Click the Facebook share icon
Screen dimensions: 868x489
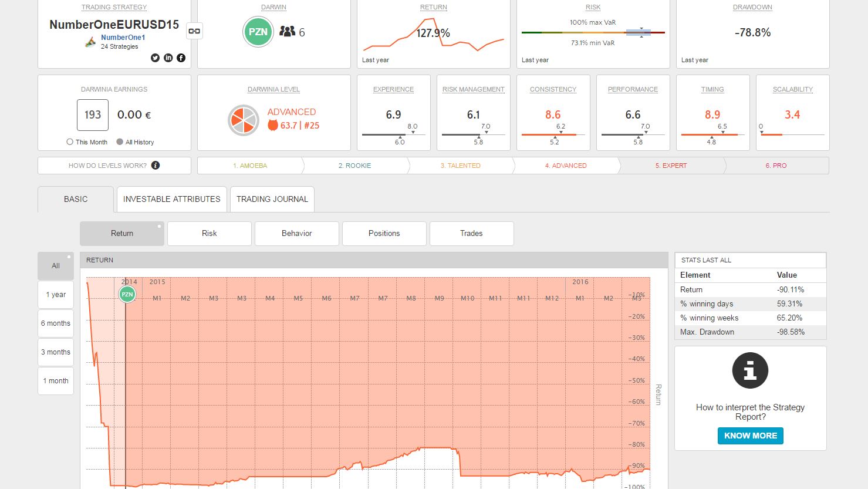181,58
